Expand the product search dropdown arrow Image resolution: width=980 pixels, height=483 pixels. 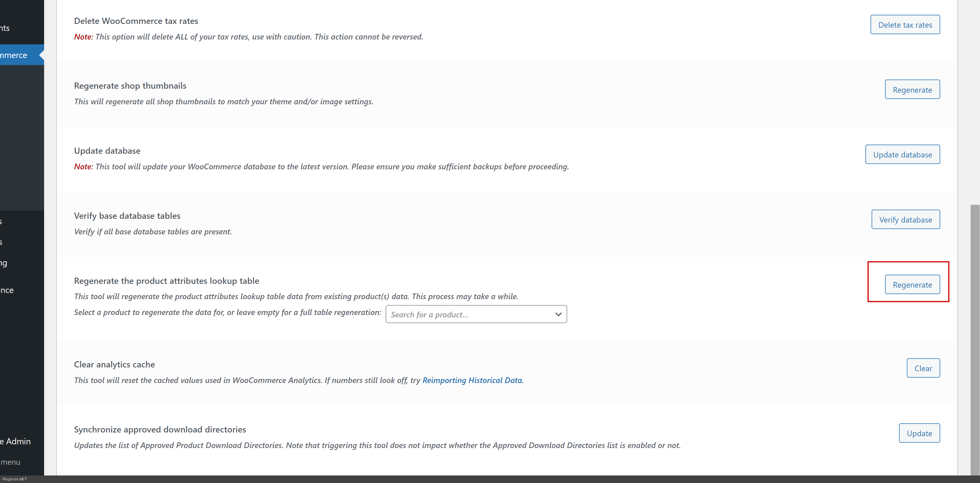pos(558,314)
